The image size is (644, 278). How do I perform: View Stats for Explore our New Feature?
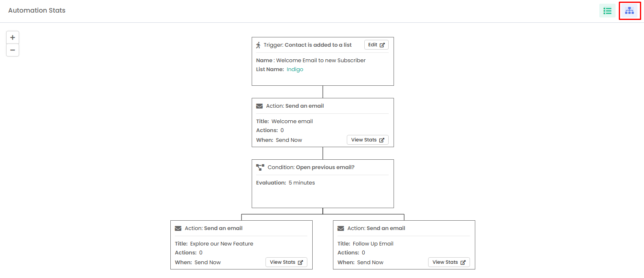tap(286, 262)
